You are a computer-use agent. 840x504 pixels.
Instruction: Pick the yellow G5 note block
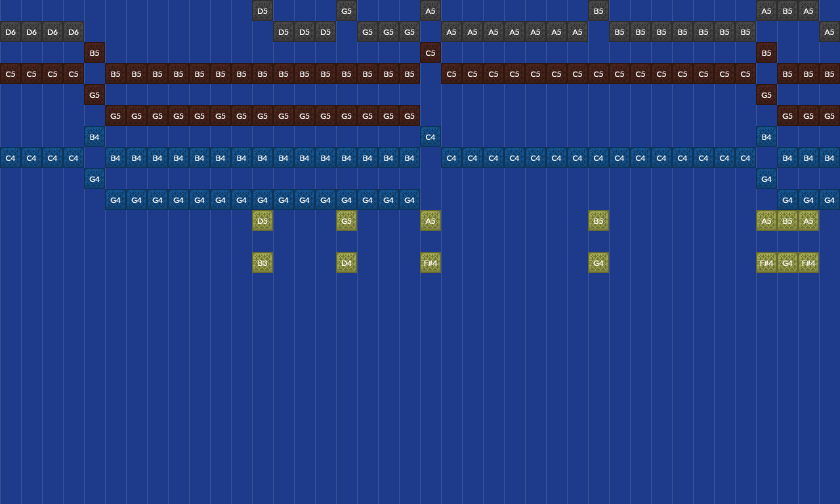346,220
